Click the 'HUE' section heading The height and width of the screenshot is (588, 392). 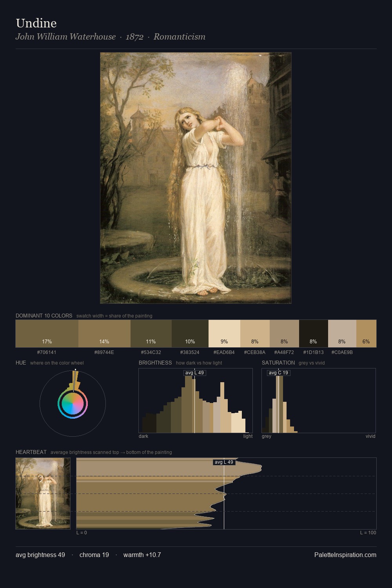point(21,363)
